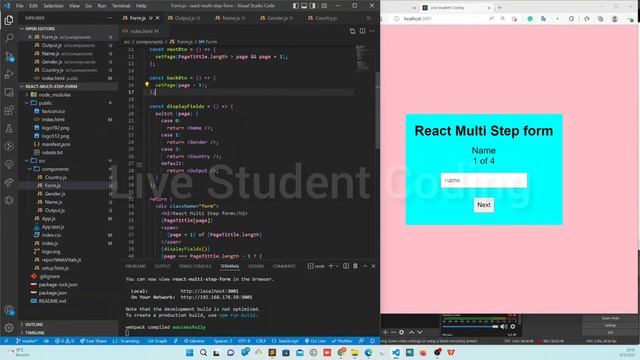The height and width of the screenshot is (360, 640).
Task: Click errors and warnings count in status bar
Action: click(64, 341)
